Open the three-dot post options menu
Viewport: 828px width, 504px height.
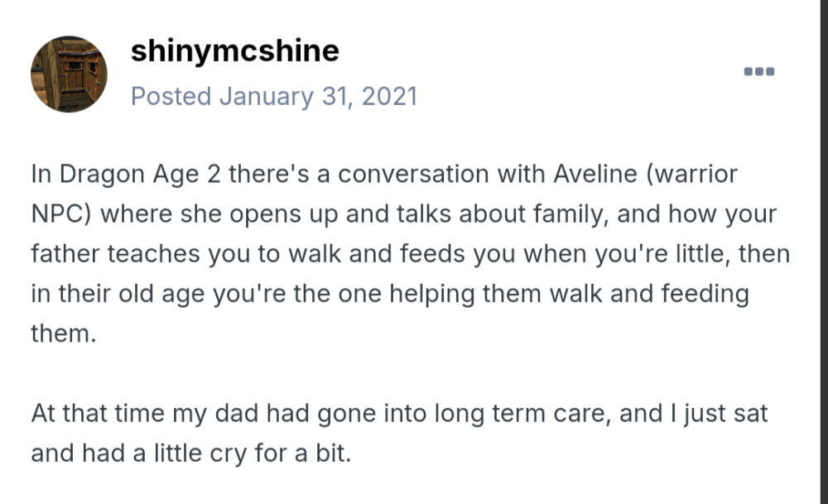pos(758,71)
